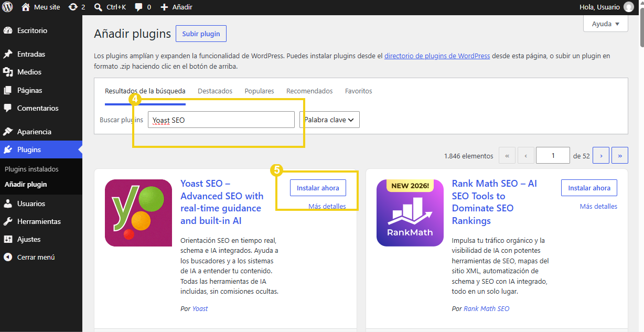The height and width of the screenshot is (332, 644).
Task: Open the Rank Math SEO author link
Action: tap(486, 308)
